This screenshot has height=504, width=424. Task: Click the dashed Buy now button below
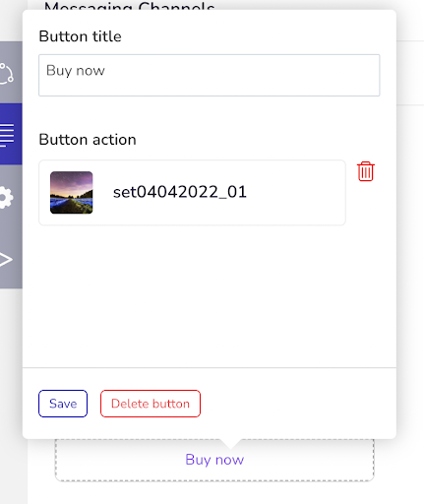pyautogui.click(x=214, y=460)
